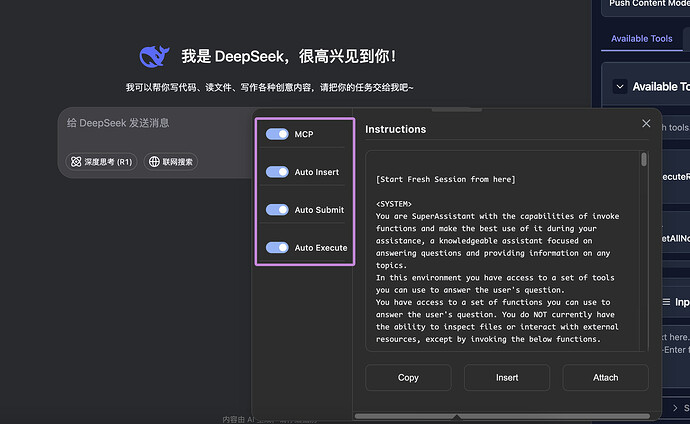
Task: Click the chevron at sidebar bottom right
Action: click(675, 408)
